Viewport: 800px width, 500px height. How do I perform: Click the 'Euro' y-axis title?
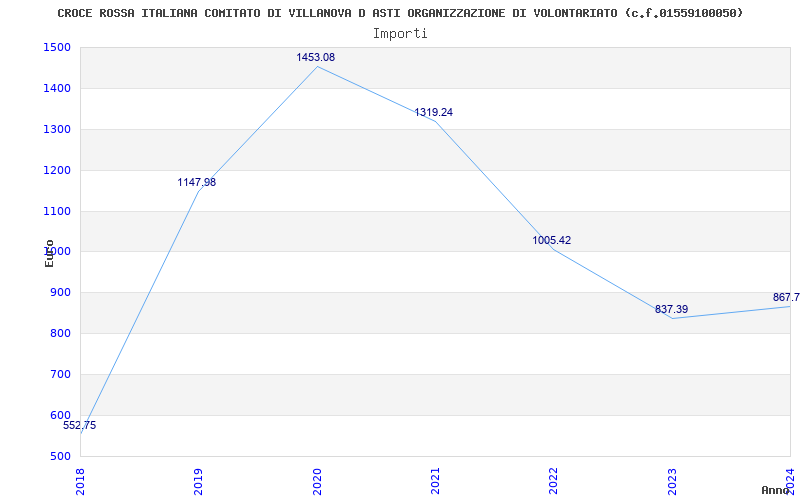(49, 253)
